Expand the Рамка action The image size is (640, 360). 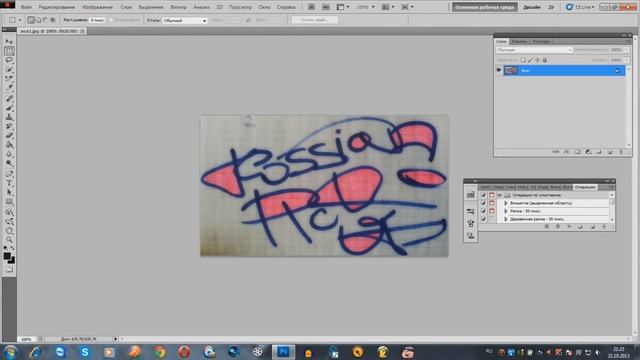pos(506,211)
